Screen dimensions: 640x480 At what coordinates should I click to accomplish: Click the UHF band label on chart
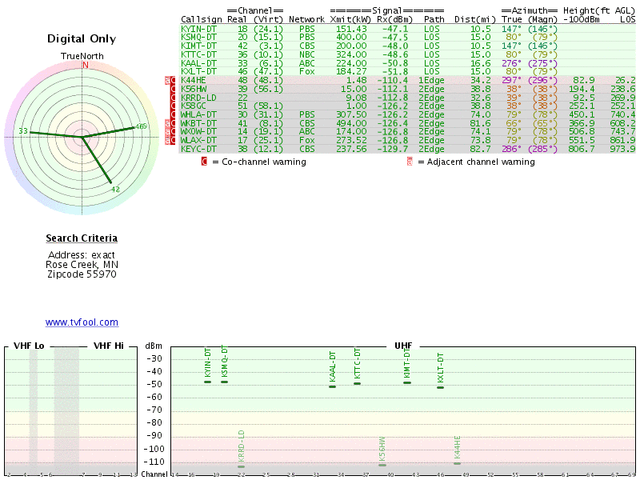(x=403, y=346)
